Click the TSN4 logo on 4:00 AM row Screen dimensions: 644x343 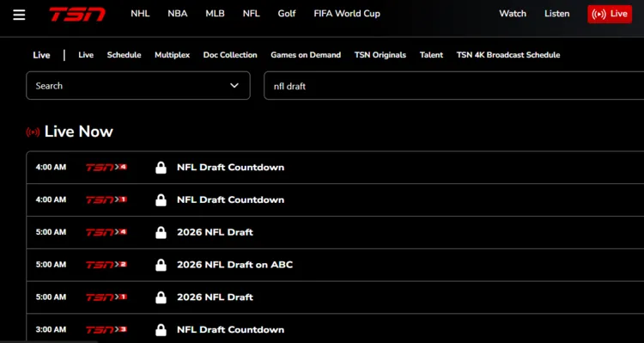click(x=106, y=168)
